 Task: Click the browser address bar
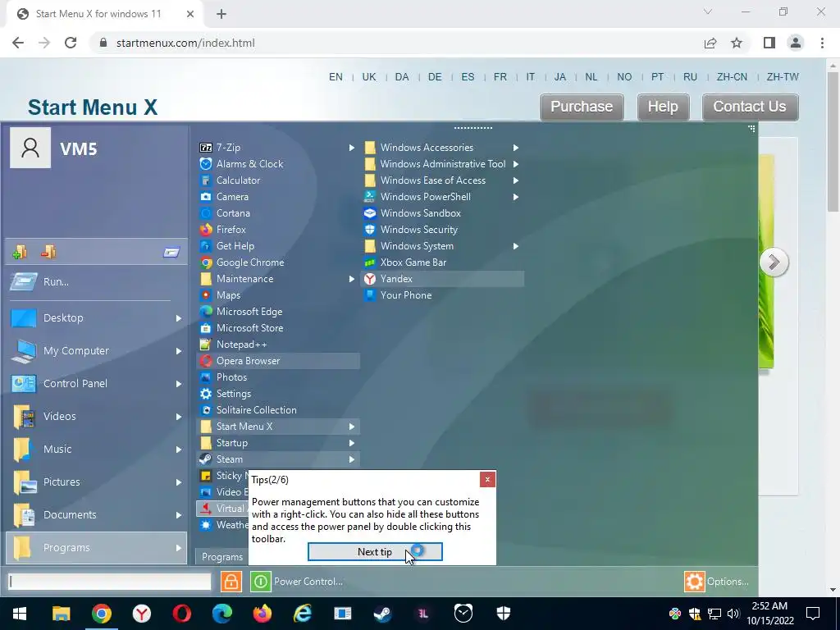click(x=396, y=43)
